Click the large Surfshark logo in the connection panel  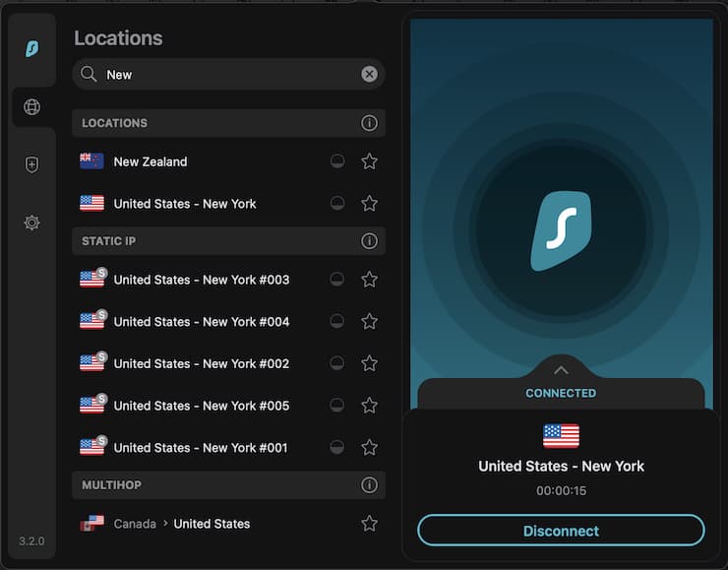click(562, 231)
